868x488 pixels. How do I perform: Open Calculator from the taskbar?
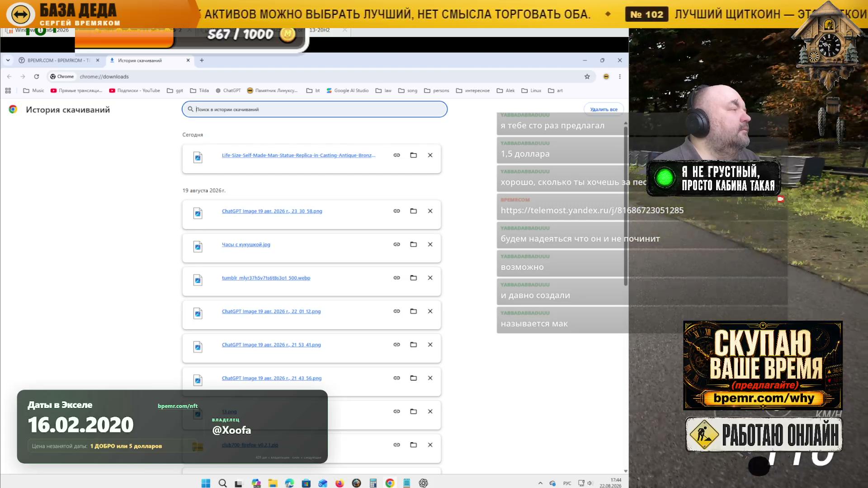(373, 483)
